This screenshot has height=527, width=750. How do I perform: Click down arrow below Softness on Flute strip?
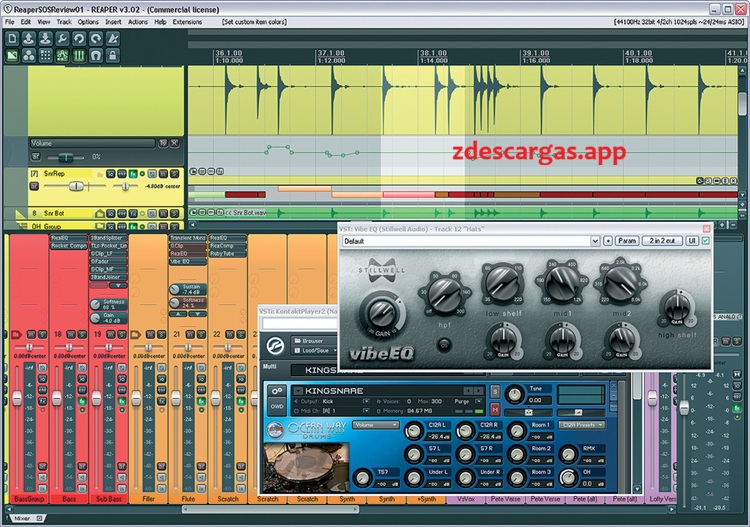point(197,314)
